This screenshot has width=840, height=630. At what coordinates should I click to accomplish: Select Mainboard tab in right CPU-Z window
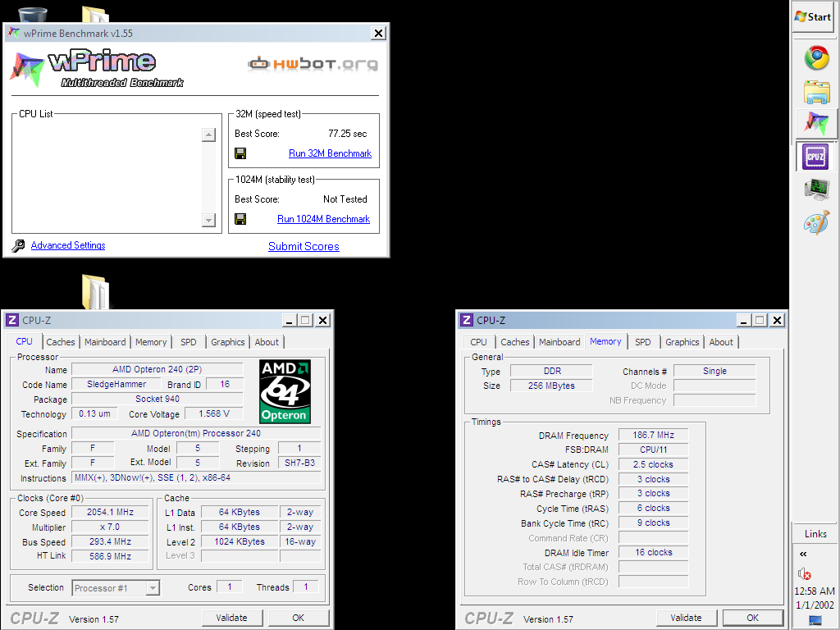pyautogui.click(x=559, y=342)
